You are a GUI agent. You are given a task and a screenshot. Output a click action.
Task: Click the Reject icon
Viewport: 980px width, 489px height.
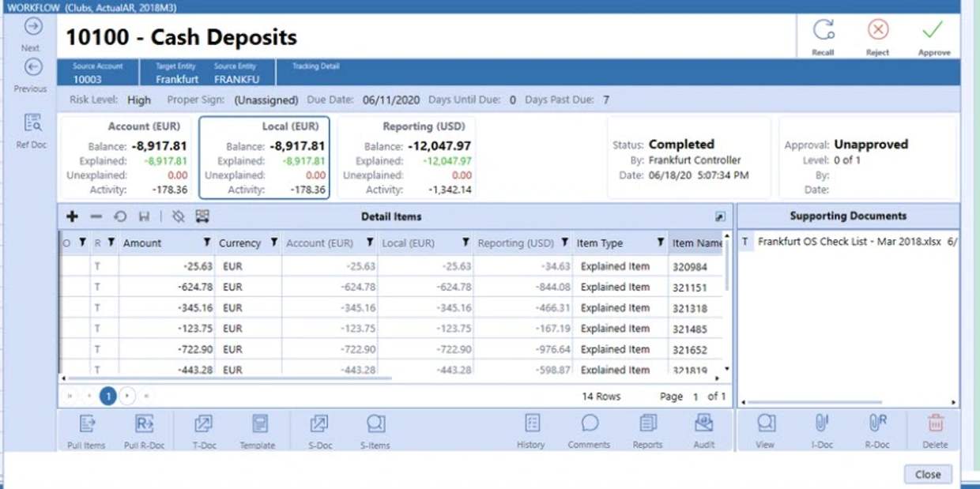(877, 31)
